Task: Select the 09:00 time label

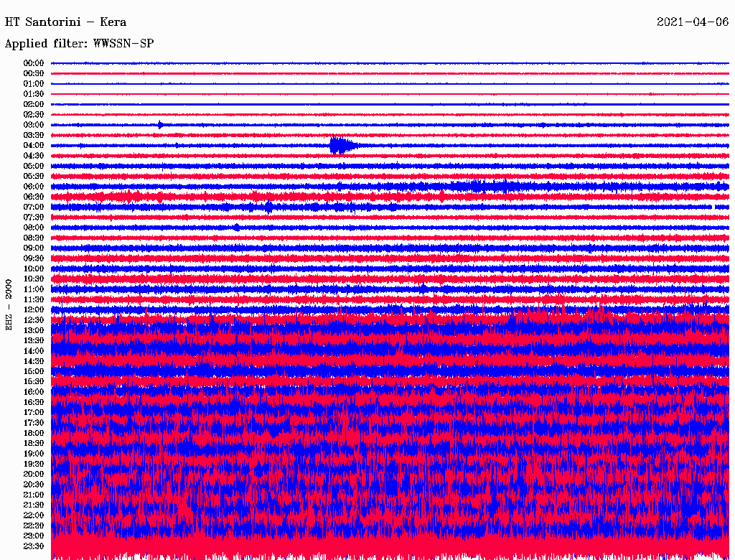Action: (x=34, y=248)
